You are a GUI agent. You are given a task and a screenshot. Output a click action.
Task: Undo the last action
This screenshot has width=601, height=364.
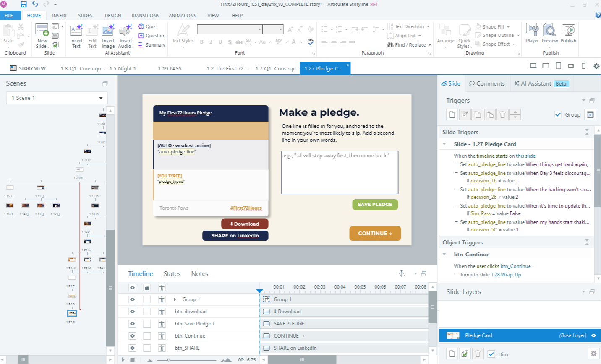[35, 4]
